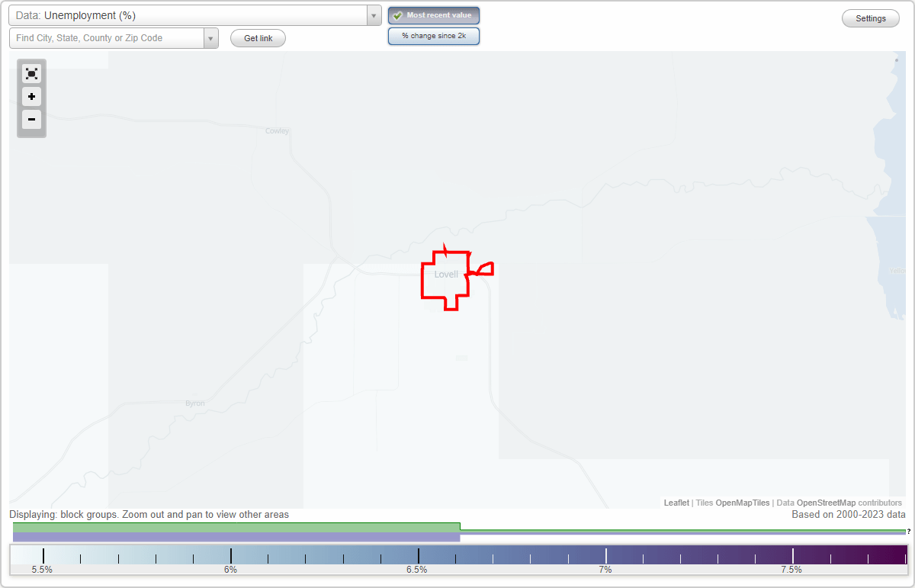Click the Cowley label on the map

[276, 130]
